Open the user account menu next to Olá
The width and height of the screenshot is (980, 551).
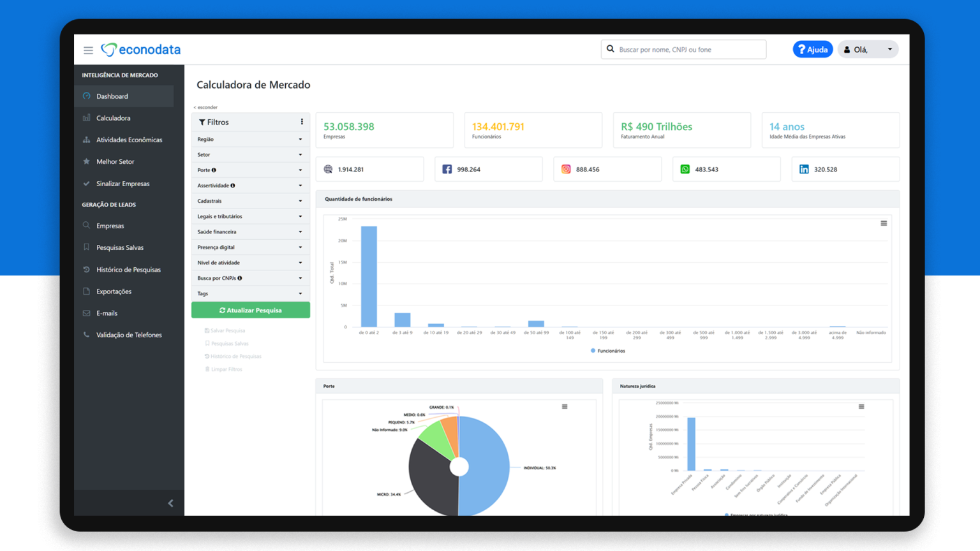click(891, 49)
